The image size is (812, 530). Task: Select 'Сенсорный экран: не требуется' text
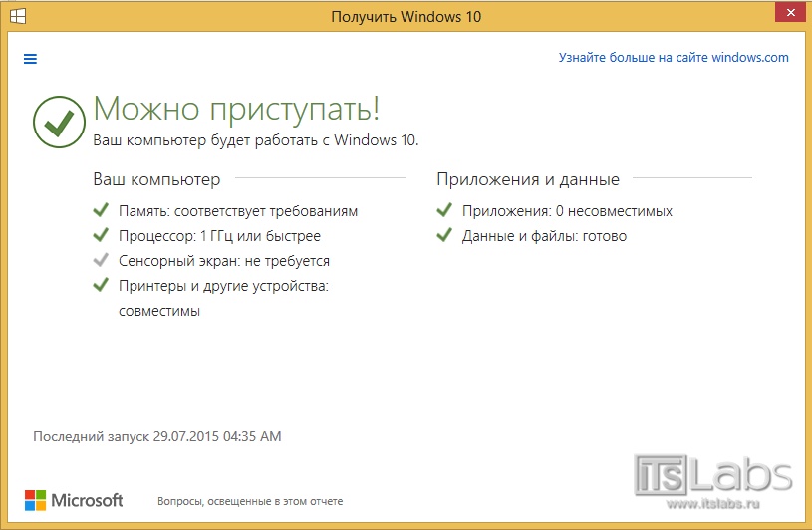tap(224, 261)
